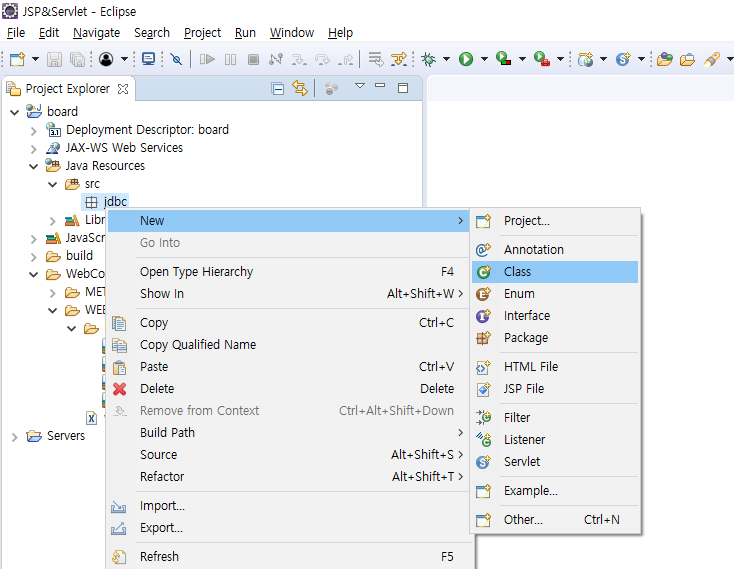Image resolution: width=734 pixels, height=569 pixels.
Task: Open the Project menu
Action: click(202, 33)
